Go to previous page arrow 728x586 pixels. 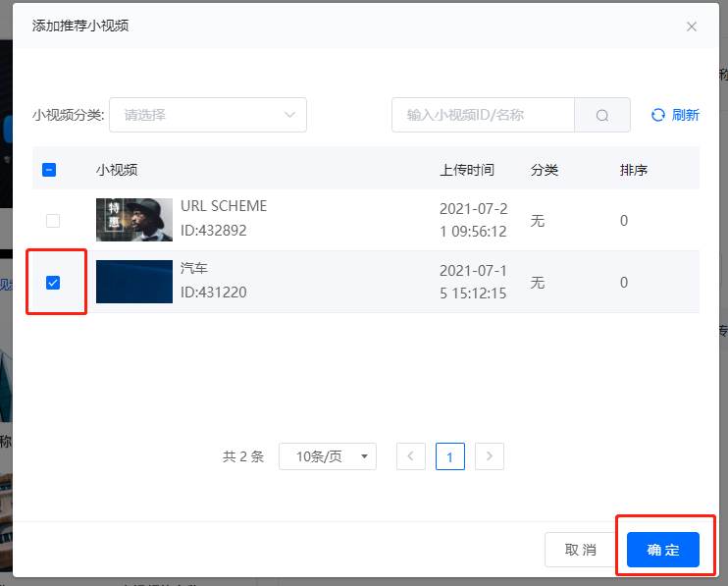[411, 456]
